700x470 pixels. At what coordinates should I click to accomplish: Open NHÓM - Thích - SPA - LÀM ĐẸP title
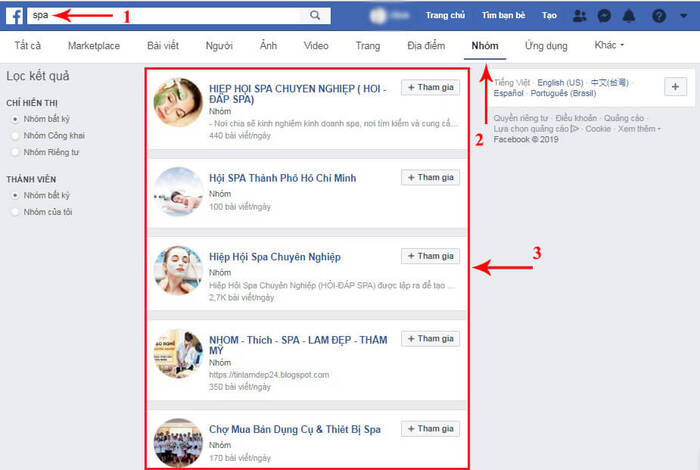point(298,345)
